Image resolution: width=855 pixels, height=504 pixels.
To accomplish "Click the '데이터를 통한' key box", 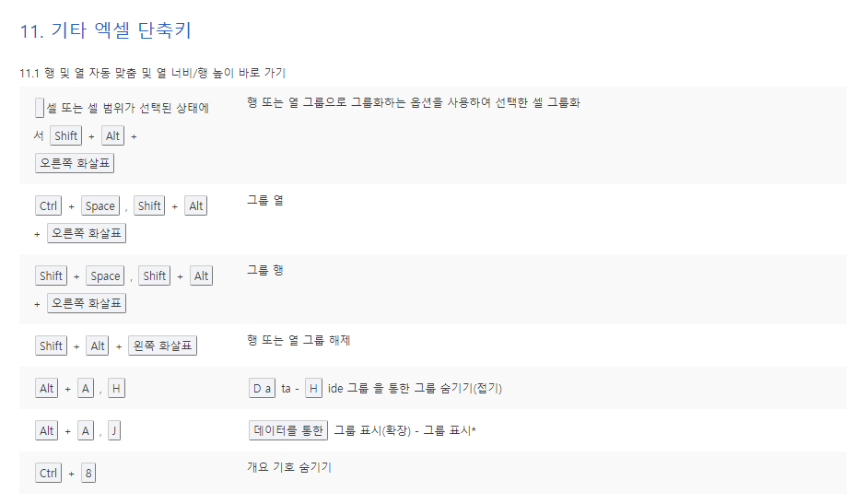I will 287,429.
